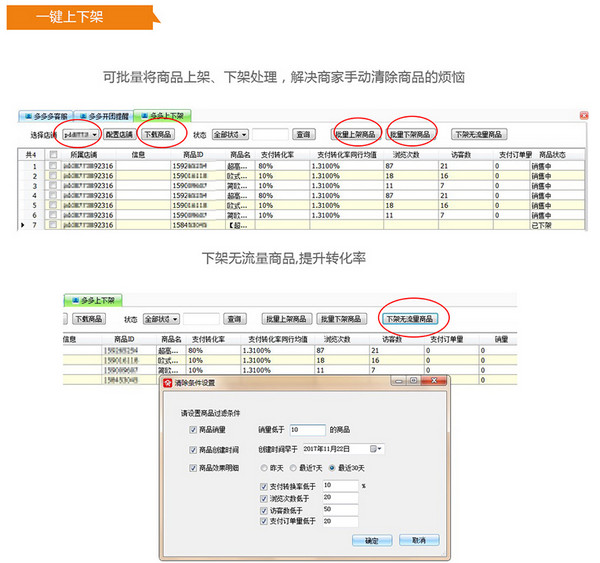
Task: Click the 已下架 status cell in row 7
Action: pyautogui.click(x=557, y=225)
